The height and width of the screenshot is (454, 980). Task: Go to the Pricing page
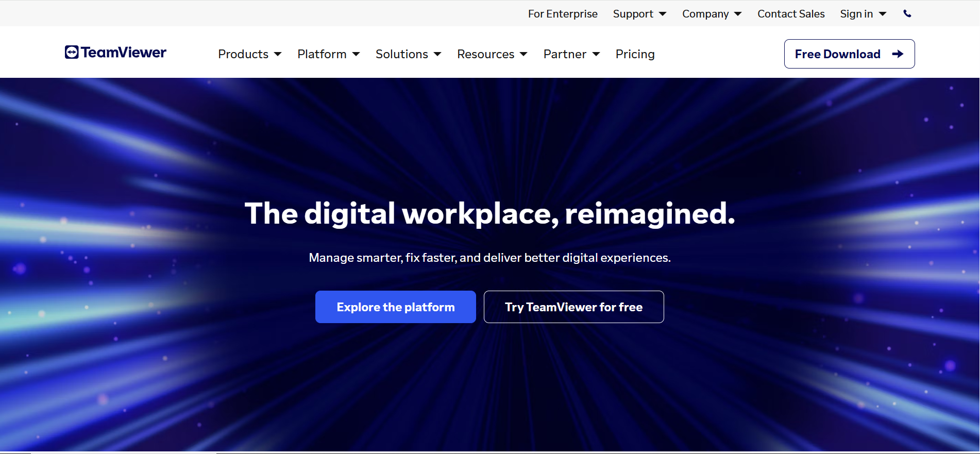point(635,54)
